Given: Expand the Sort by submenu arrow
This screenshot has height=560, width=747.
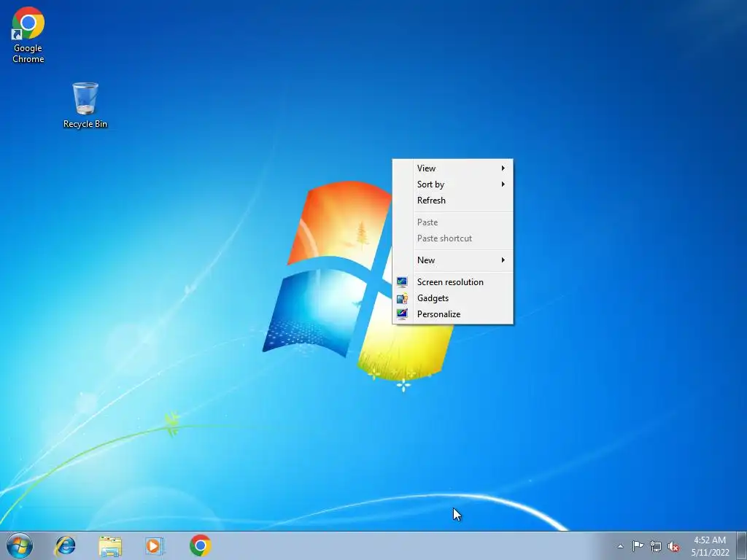Looking at the screenshot, I should 503,184.
